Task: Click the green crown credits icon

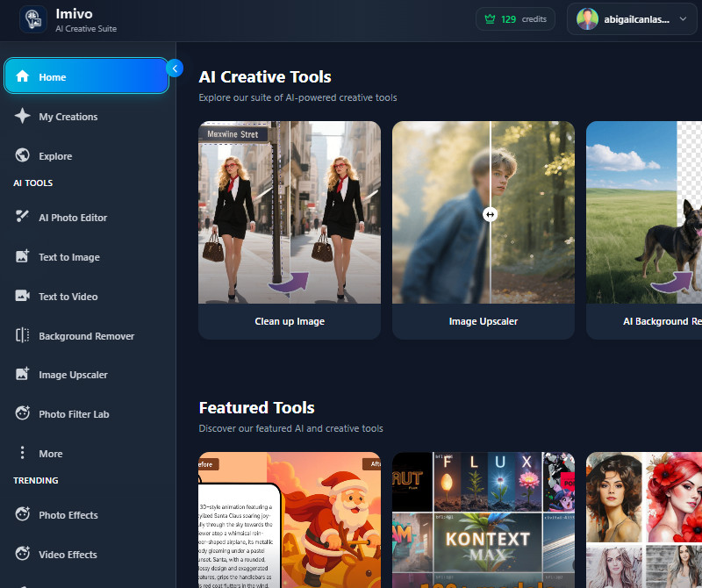Action: pos(490,19)
